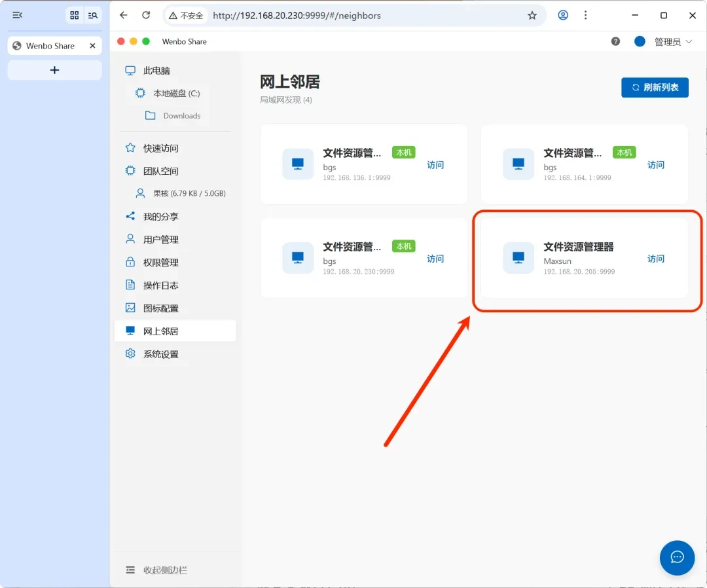Click the 文件资源管理器 card title
Viewport: 707px width, 588px height.
(579, 247)
